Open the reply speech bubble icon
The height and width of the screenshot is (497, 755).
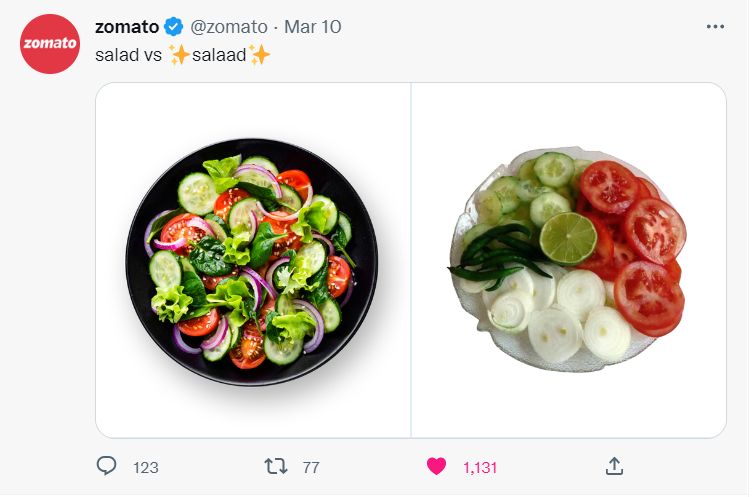(x=107, y=466)
